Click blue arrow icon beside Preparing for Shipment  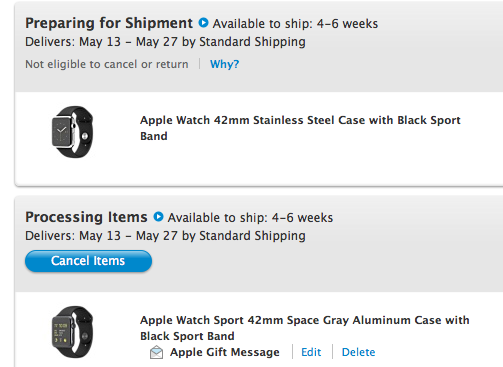203,23
